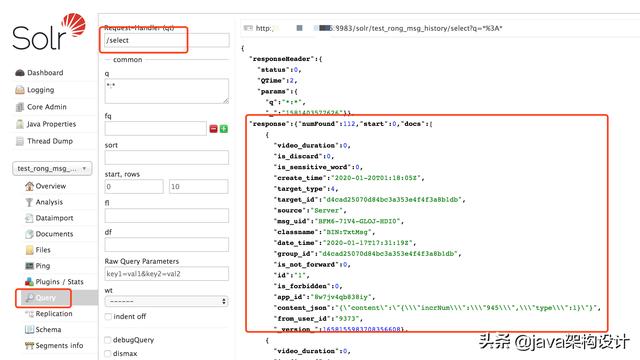Select the "from_user_id":"9373" text
This screenshot has width=640, height=360.
point(317,318)
